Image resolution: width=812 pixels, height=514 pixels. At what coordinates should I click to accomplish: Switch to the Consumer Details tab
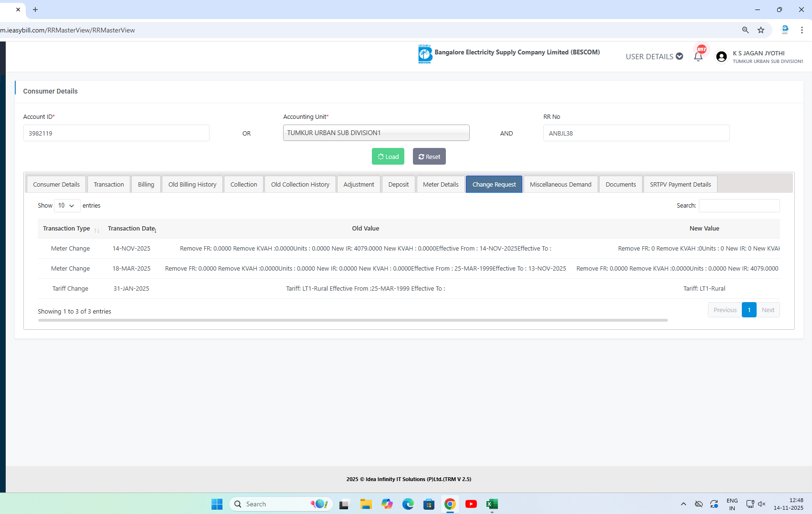[x=56, y=185]
